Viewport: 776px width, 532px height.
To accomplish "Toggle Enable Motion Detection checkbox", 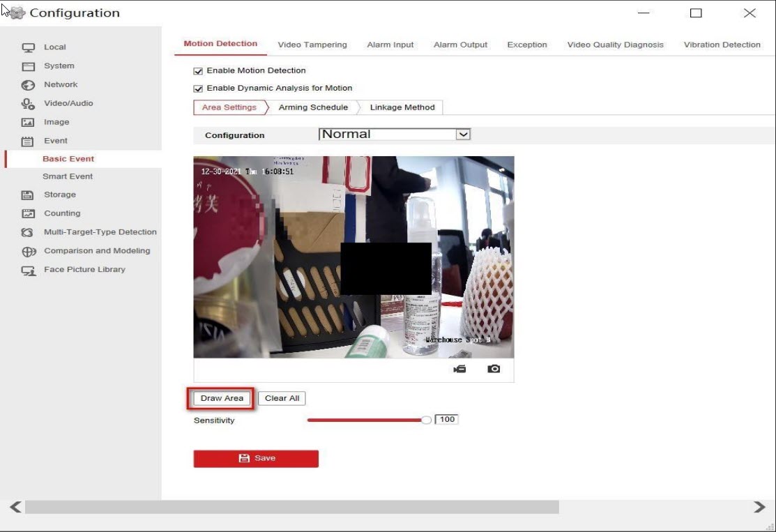I will tap(198, 71).
